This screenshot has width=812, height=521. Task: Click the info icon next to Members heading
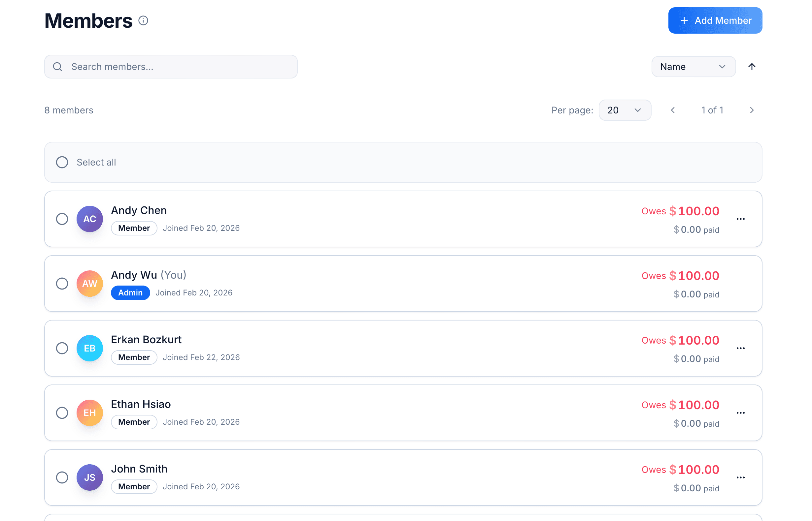[x=144, y=21]
